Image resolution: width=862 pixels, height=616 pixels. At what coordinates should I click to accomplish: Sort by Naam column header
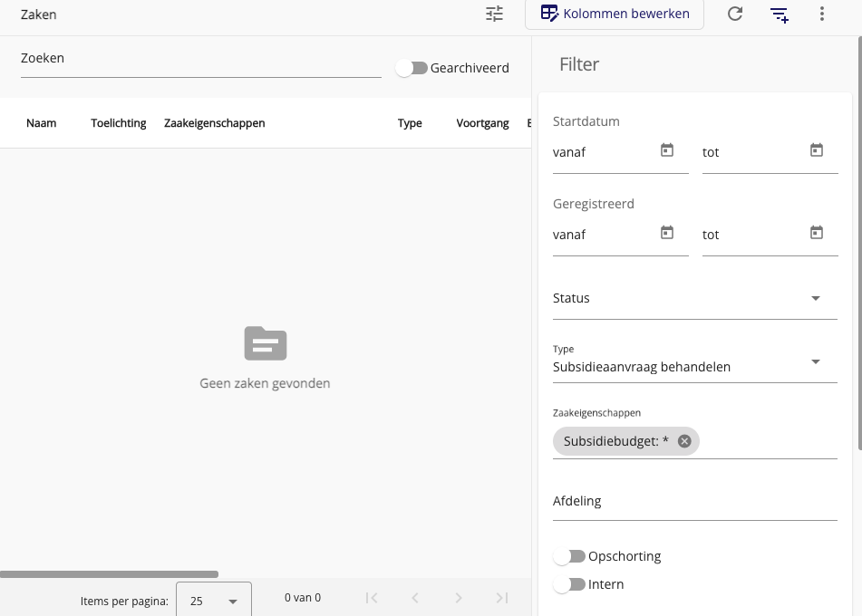click(x=42, y=123)
